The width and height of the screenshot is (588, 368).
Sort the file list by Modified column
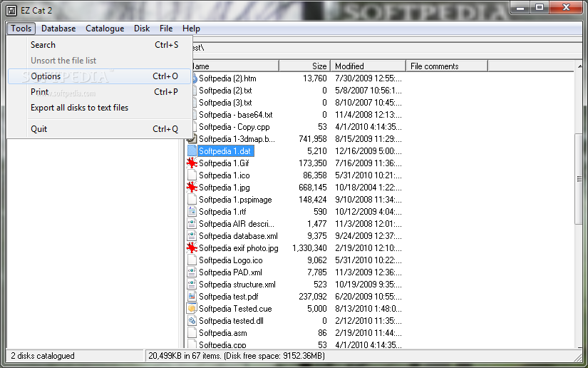point(368,66)
